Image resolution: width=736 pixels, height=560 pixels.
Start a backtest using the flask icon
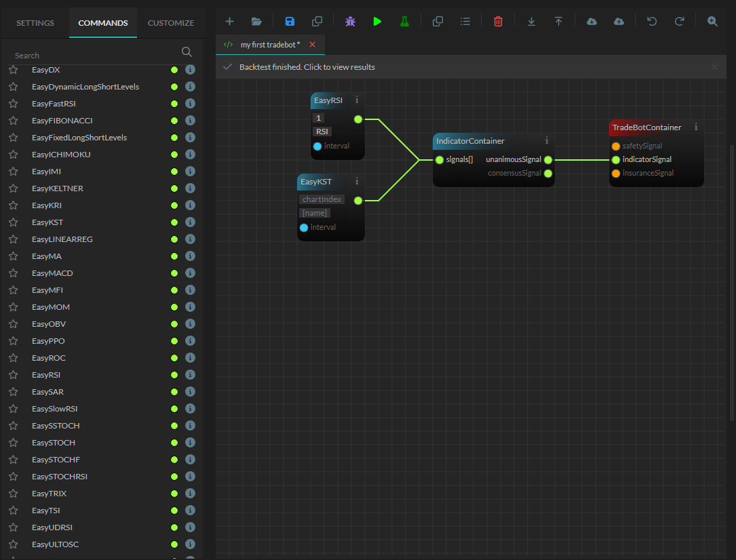[x=404, y=21]
